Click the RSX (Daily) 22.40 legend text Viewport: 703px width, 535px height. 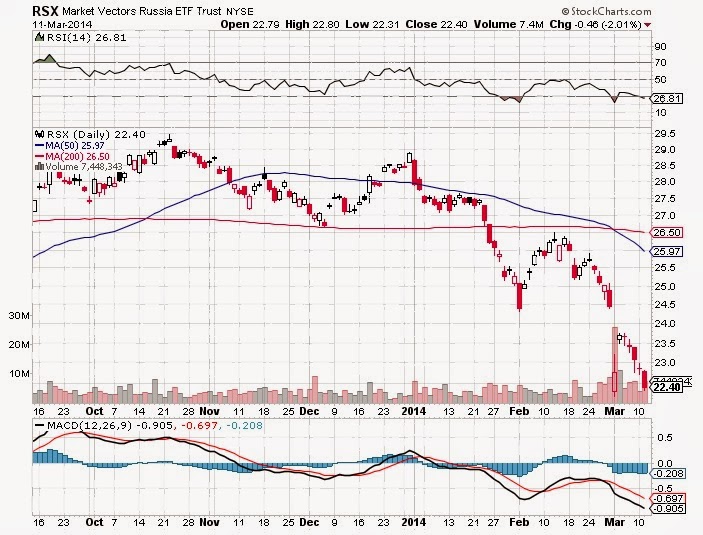point(96,135)
